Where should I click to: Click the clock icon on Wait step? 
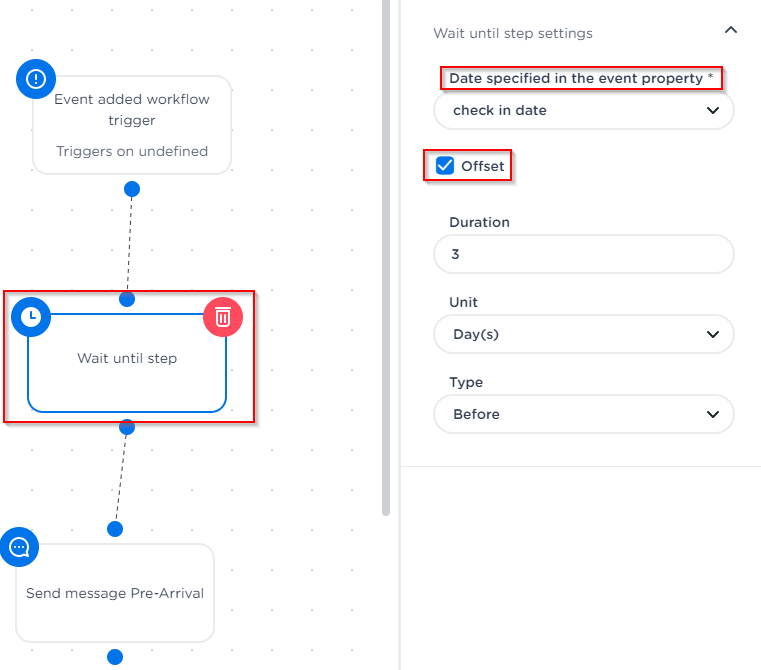31,317
